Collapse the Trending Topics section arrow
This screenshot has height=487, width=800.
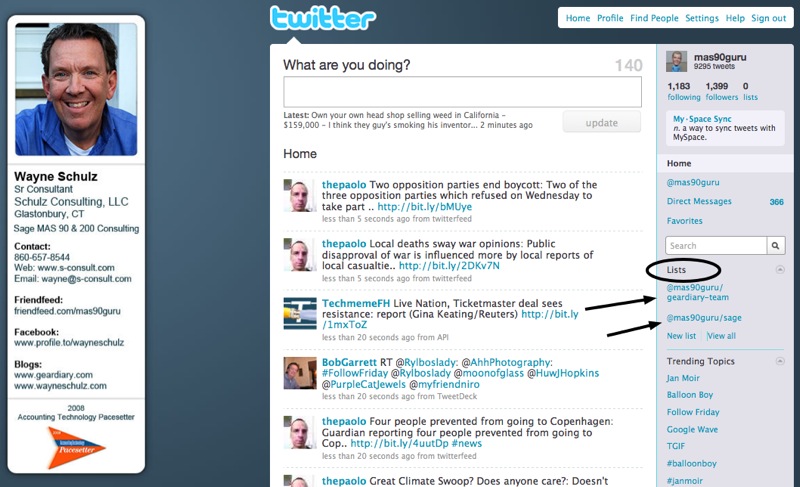[780, 361]
